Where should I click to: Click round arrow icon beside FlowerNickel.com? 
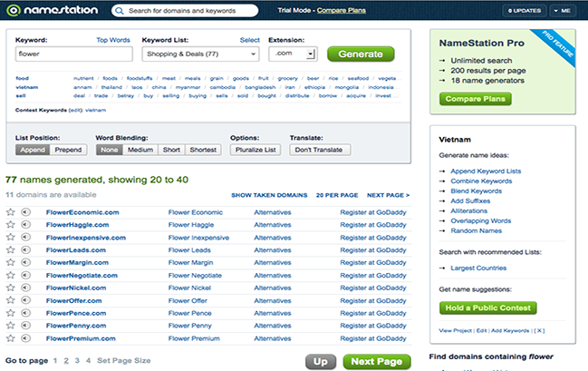(x=25, y=288)
